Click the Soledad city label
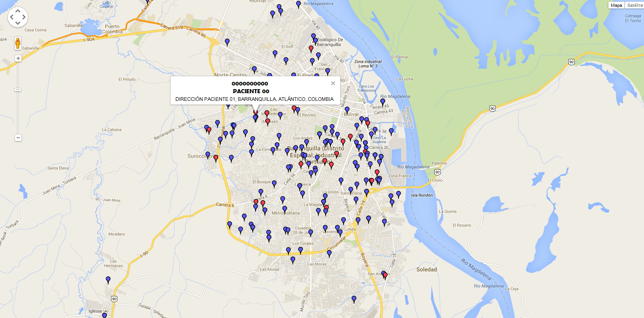The height and width of the screenshot is (318, 644). (426, 269)
